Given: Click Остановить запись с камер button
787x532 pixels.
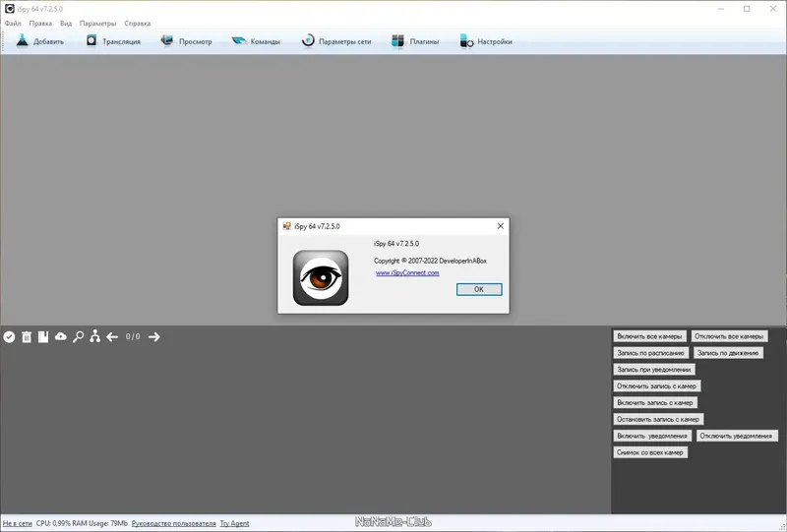Looking at the screenshot, I should 658,419.
